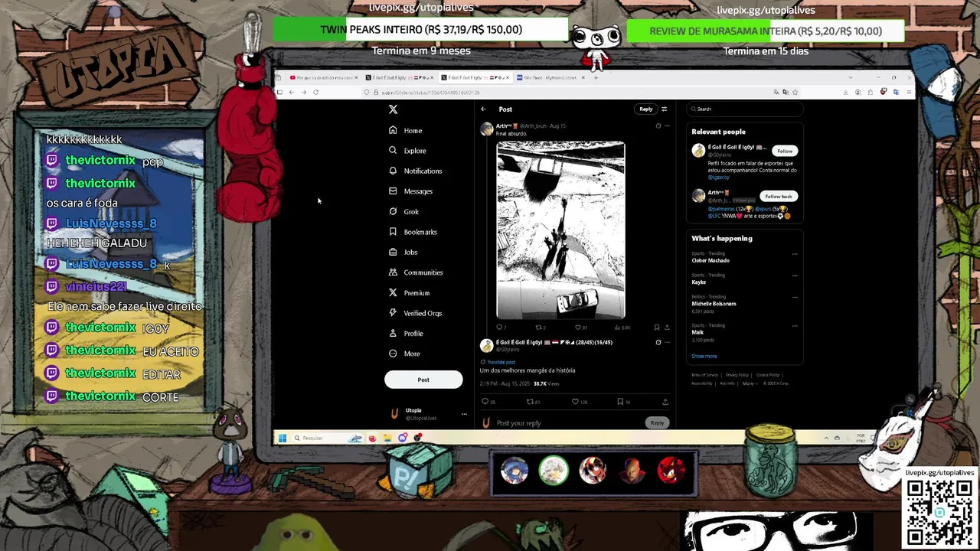The height and width of the screenshot is (551, 980).
Task: Open options for Michelle Bolsonaro trend
Action: coord(795,297)
